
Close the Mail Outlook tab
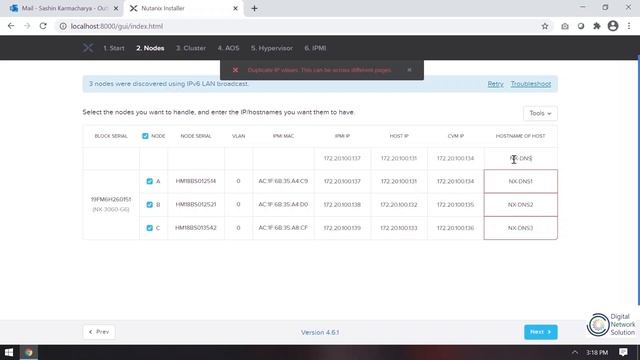click(x=116, y=8)
